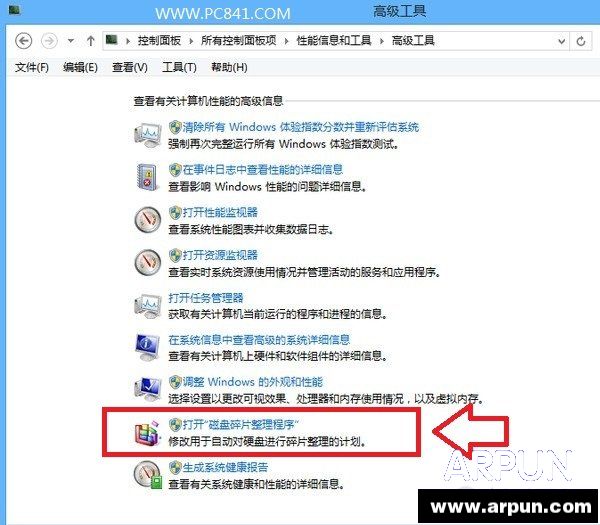600x525 pixels.
Task: Go up one level with the Up arrow
Action: pyautogui.click(x=90, y=41)
